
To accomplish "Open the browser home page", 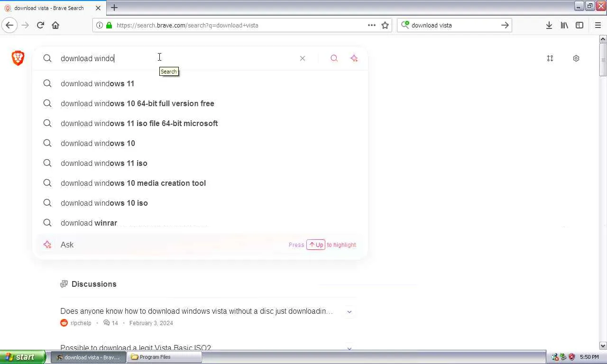I will click(55, 25).
